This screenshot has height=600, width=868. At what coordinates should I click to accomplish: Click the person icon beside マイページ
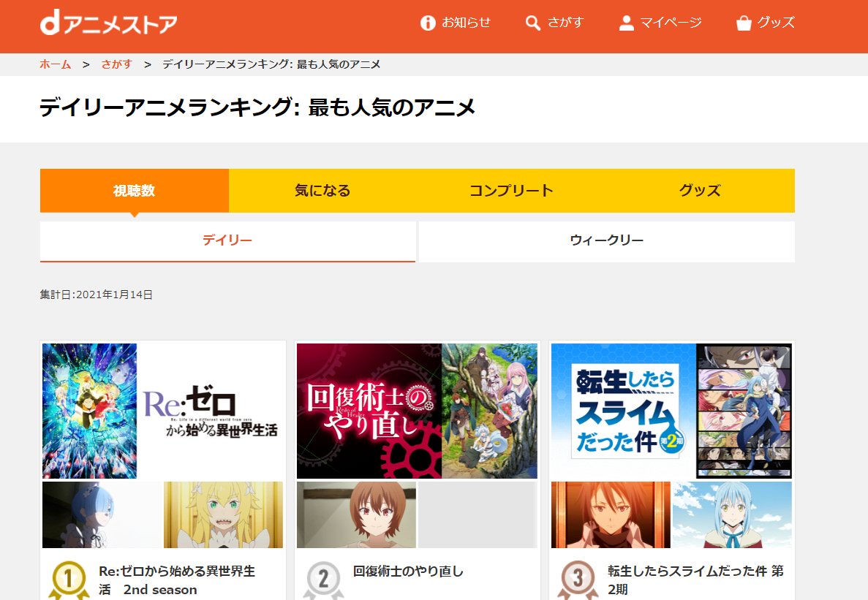point(626,23)
